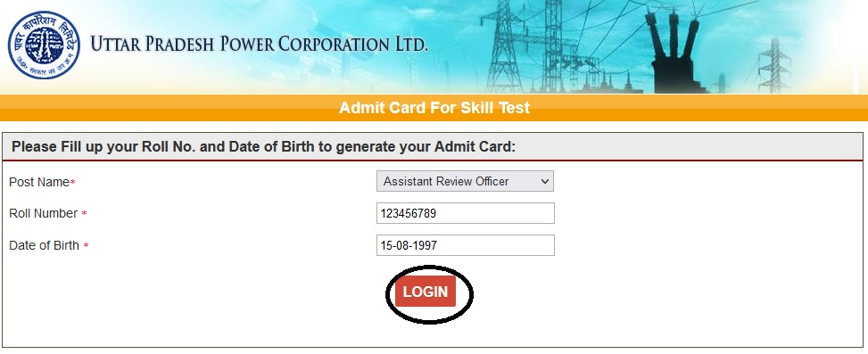Select the Assistant Review Officer option text

click(446, 181)
